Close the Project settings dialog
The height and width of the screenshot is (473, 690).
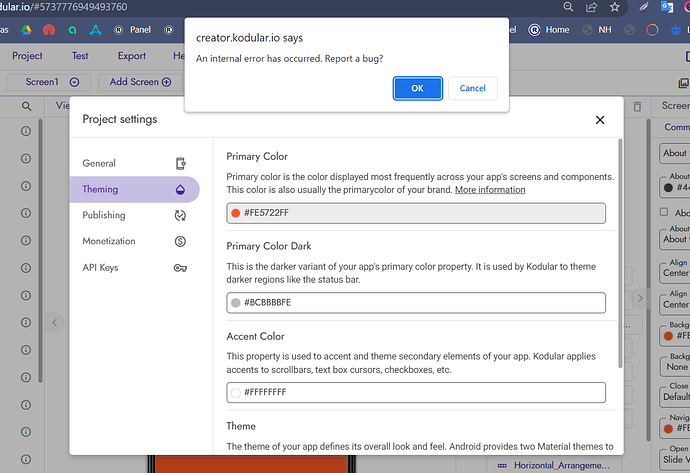(600, 120)
